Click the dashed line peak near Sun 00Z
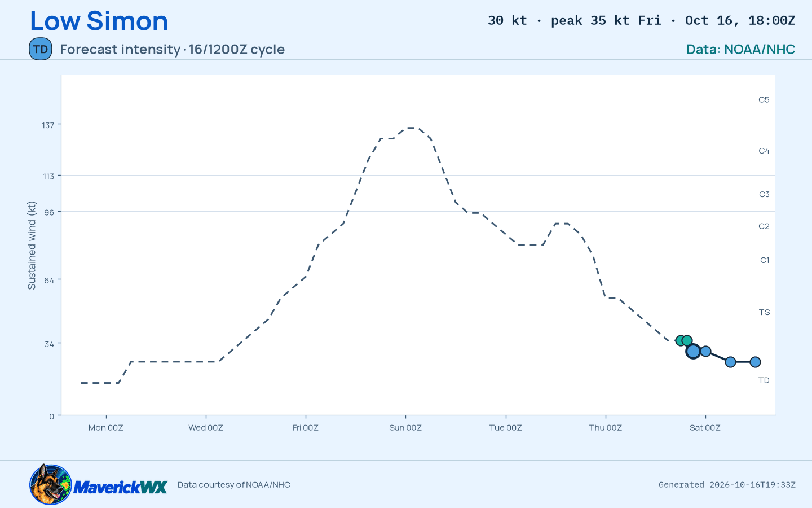812x508 pixels. (412, 128)
